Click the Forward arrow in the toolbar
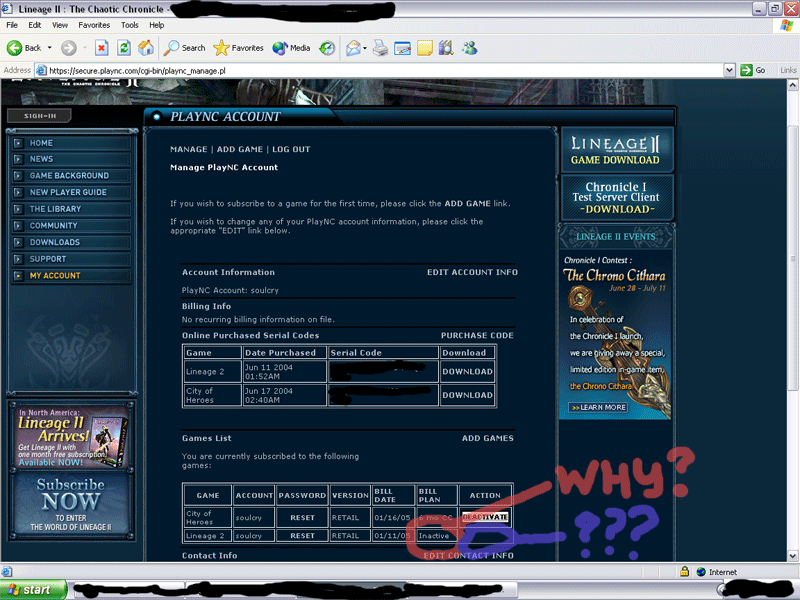 [x=68, y=48]
